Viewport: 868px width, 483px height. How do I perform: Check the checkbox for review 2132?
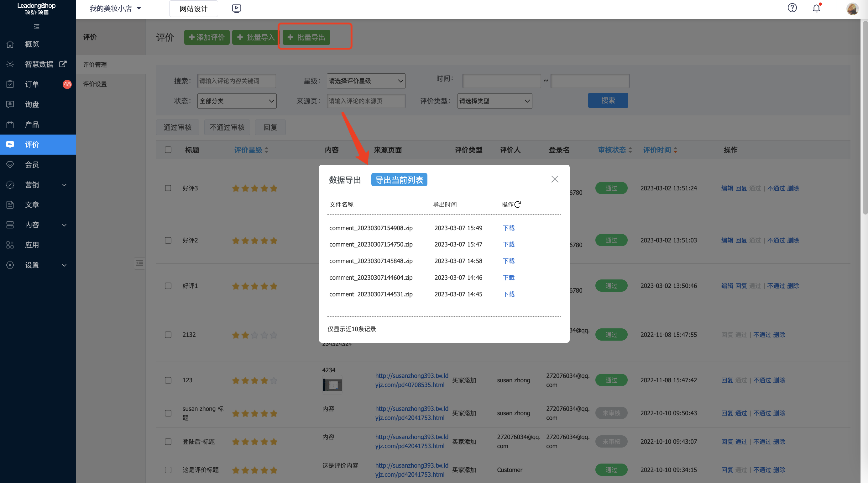(x=168, y=335)
